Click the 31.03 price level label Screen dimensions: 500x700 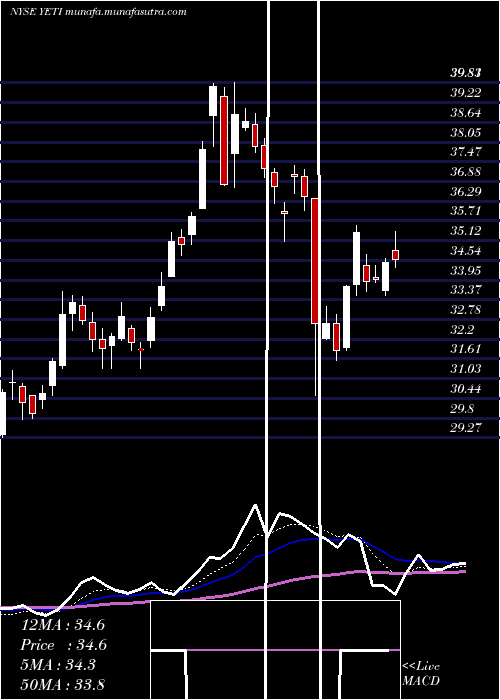click(465, 369)
